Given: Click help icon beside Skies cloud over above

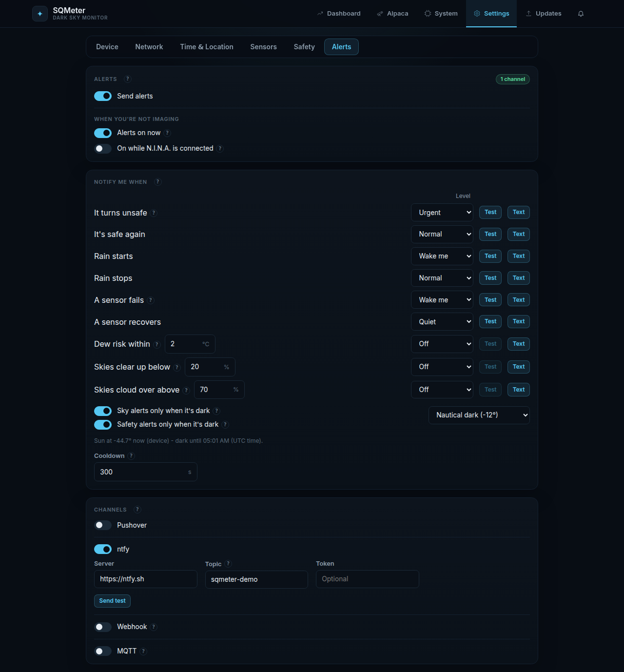Looking at the screenshot, I should (186, 390).
